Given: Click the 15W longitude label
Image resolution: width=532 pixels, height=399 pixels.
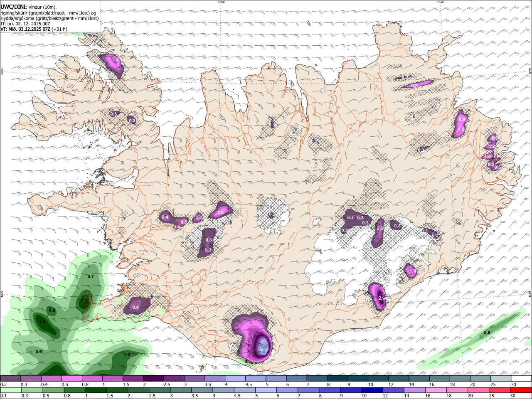Looking at the screenshot, I should pos(440,2).
